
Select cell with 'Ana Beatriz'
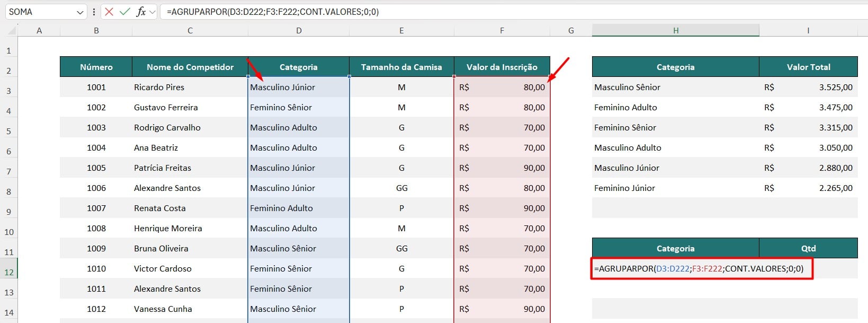[190, 147]
